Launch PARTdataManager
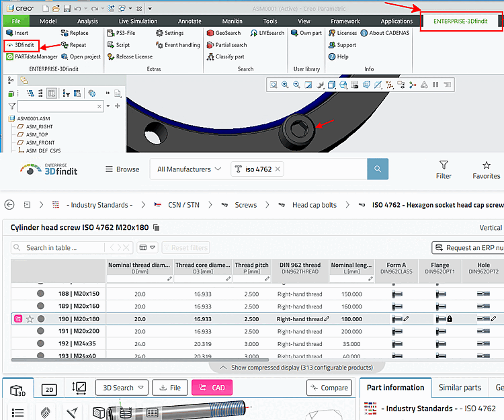 coord(32,56)
